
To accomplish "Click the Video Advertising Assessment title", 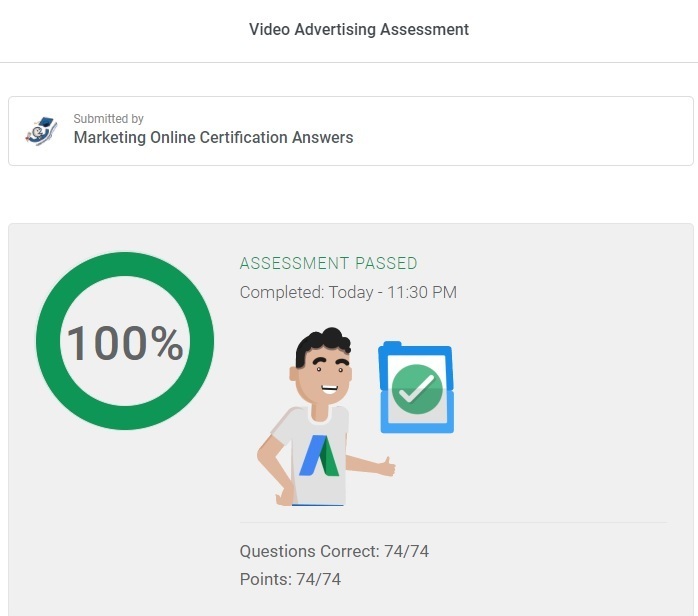I will click(359, 29).
